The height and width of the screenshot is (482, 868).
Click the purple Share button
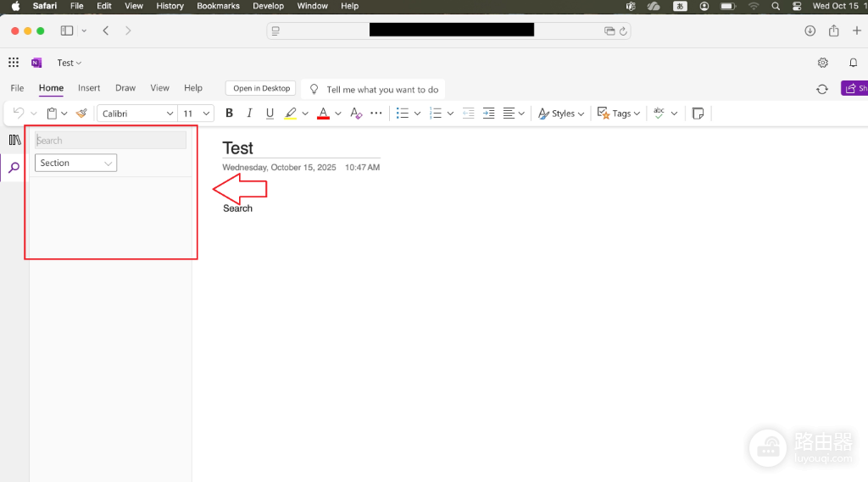coord(854,88)
